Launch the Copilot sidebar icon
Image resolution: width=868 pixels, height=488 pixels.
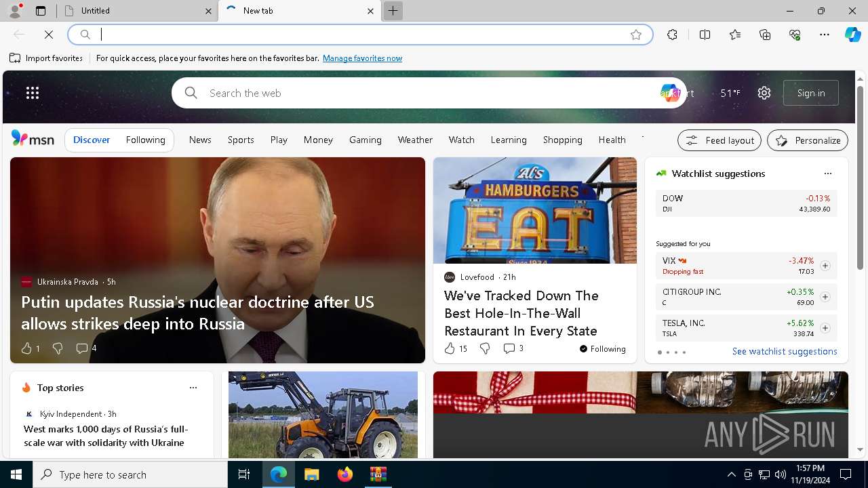pyautogui.click(x=853, y=35)
